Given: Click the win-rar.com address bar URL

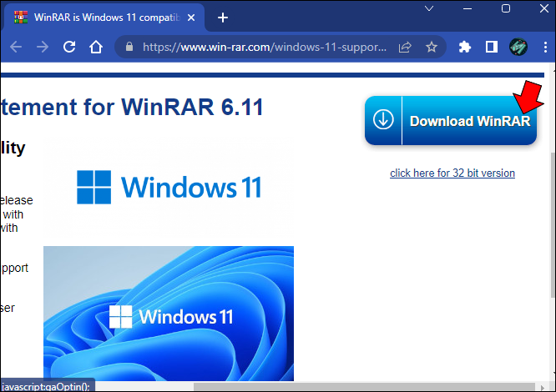Looking at the screenshot, I should click(265, 47).
